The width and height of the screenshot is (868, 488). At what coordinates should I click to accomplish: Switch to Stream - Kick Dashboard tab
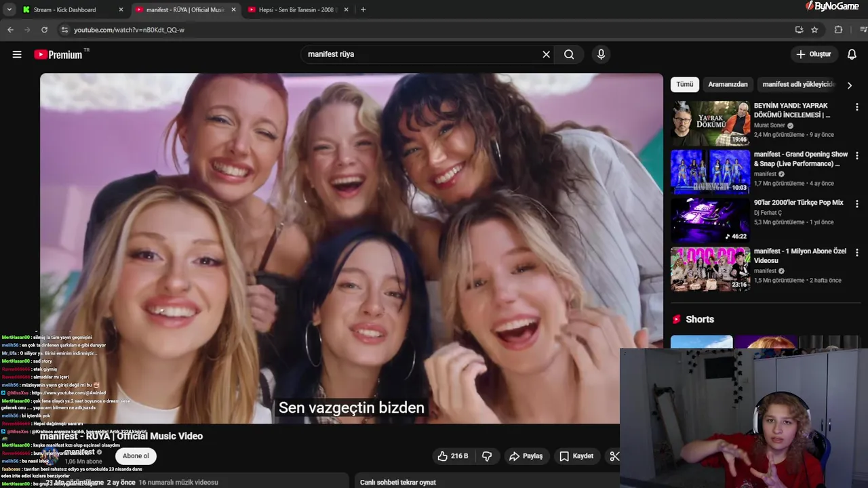[65, 9]
